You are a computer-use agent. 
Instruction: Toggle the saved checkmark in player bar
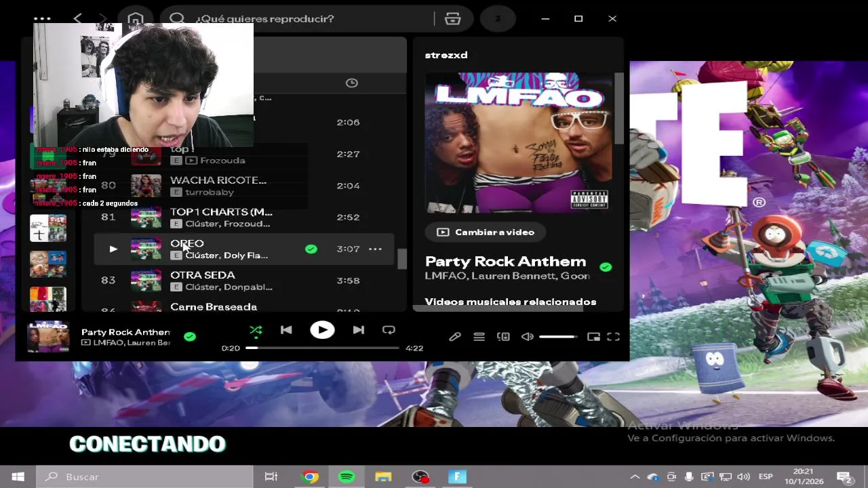pos(190,336)
